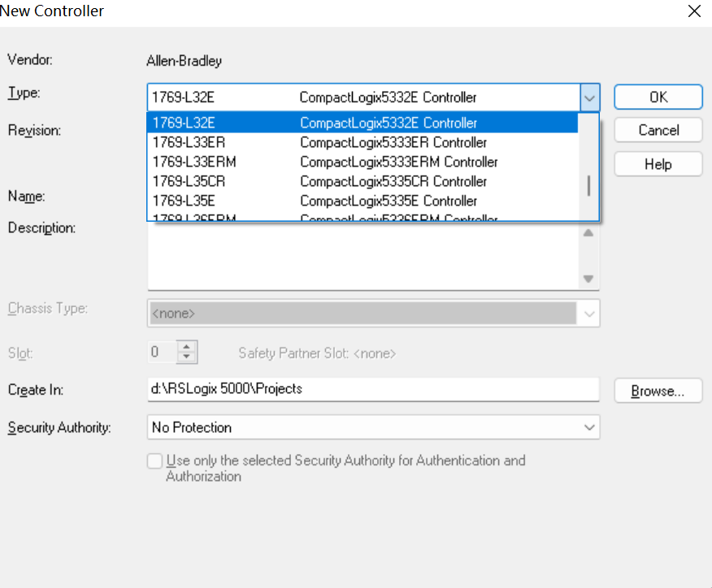Close the New Controller window
Viewport: 712px width, 588px height.
pyautogui.click(x=694, y=11)
